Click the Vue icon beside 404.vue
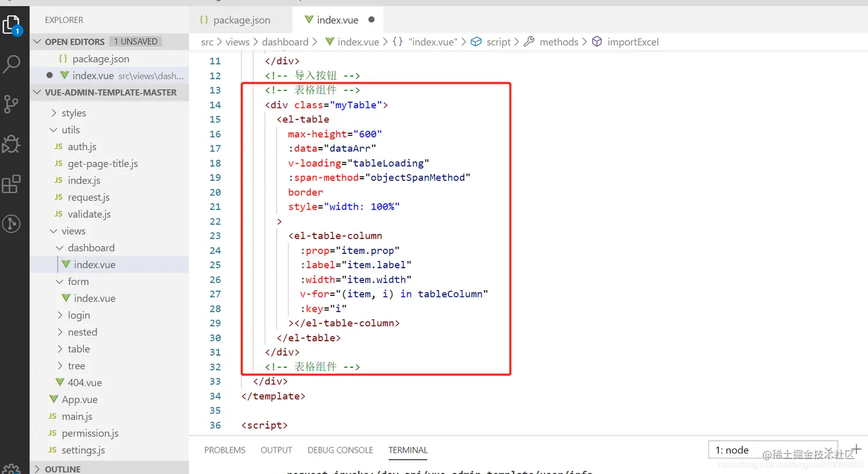 [60, 383]
